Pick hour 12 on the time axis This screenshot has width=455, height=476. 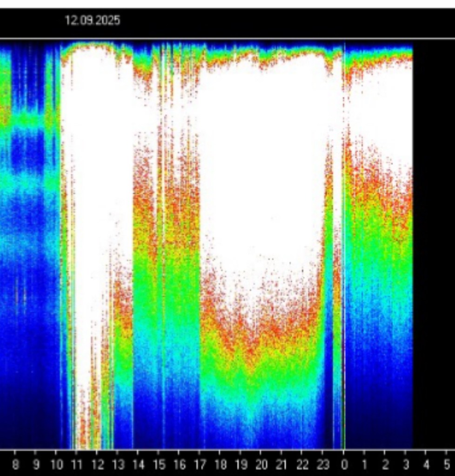[x=97, y=464]
